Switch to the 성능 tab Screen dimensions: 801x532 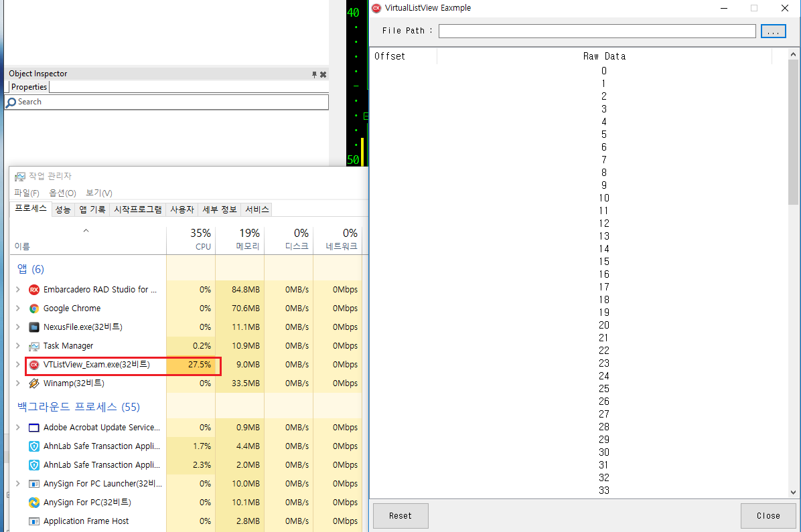[x=63, y=209]
